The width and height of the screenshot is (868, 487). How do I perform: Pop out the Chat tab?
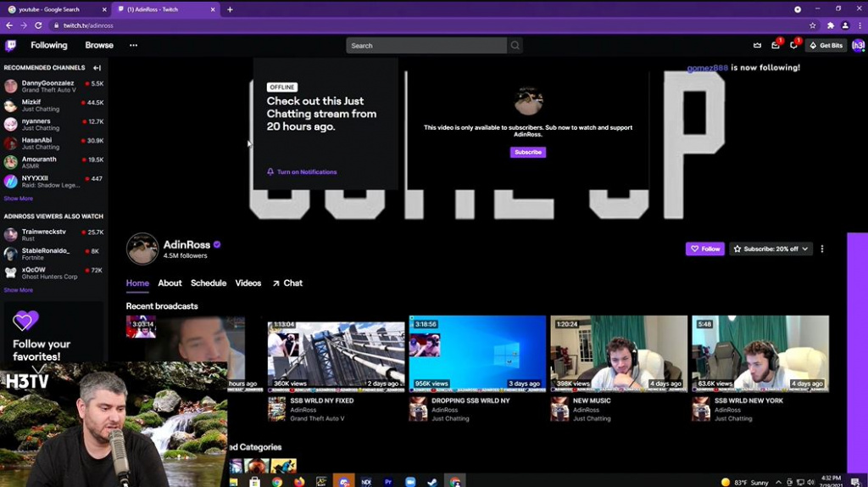(x=287, y=283)
